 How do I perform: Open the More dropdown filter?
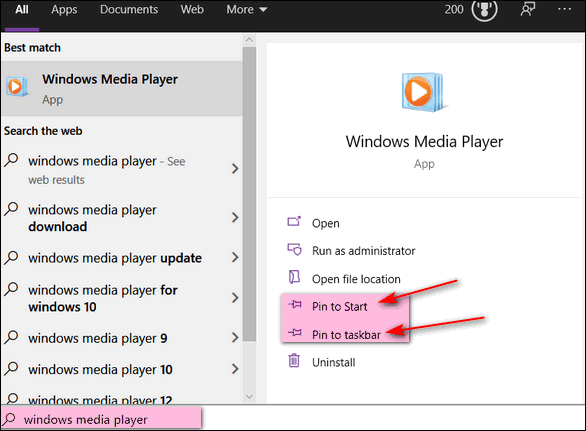click(x=247, y=9)
